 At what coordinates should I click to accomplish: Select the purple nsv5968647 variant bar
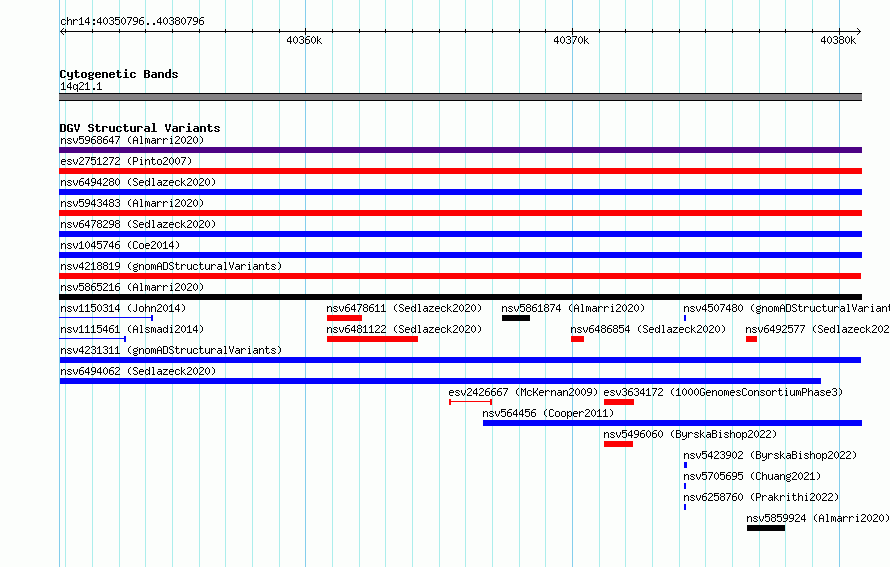click(x=460, y=150)
